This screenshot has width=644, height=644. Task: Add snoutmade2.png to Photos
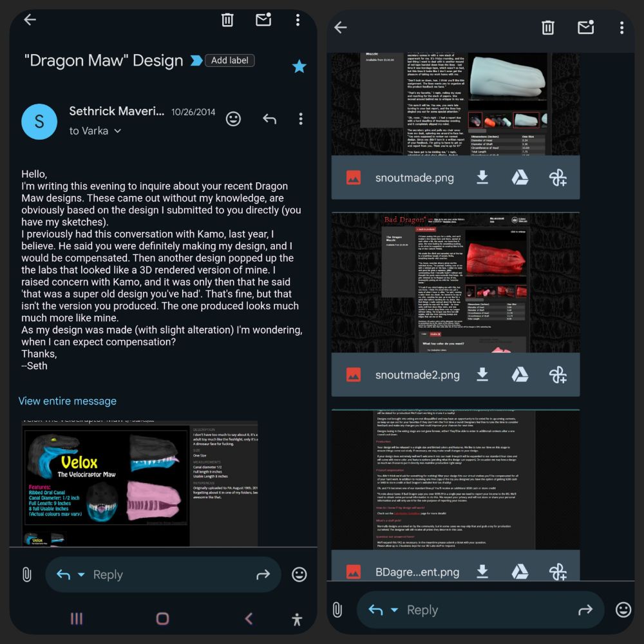pos(558,375)
